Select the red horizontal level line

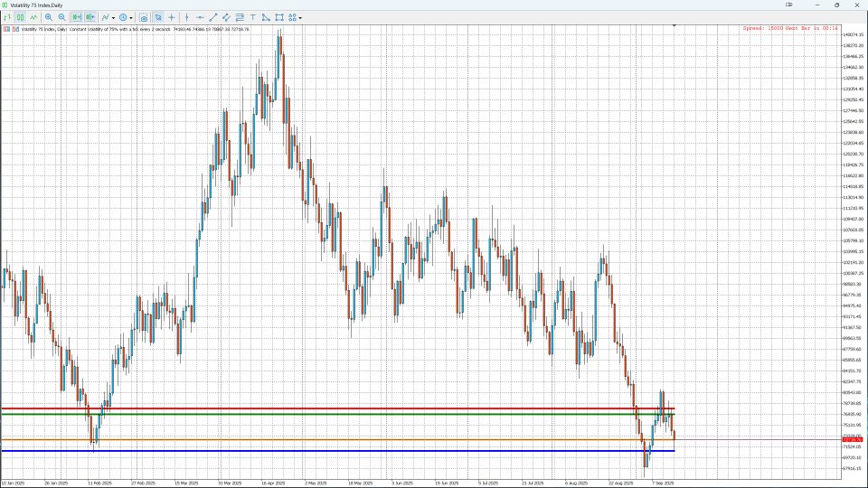point(337,408)
